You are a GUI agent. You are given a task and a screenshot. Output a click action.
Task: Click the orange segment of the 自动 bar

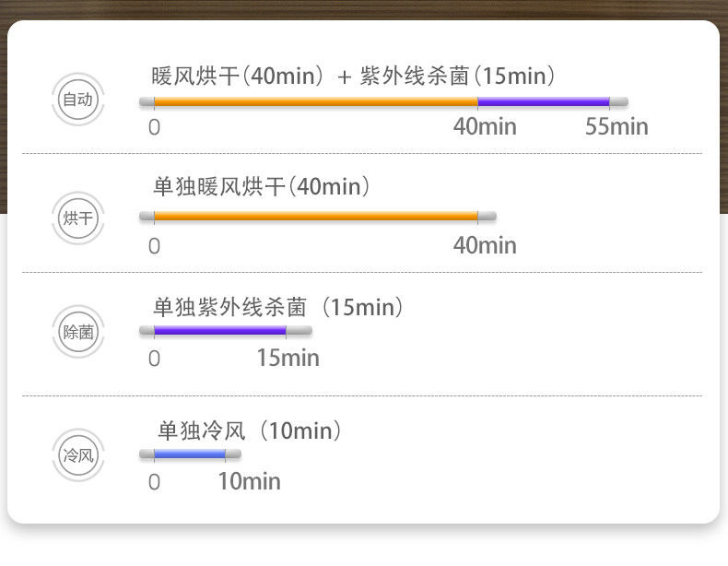tap(316, 101)
